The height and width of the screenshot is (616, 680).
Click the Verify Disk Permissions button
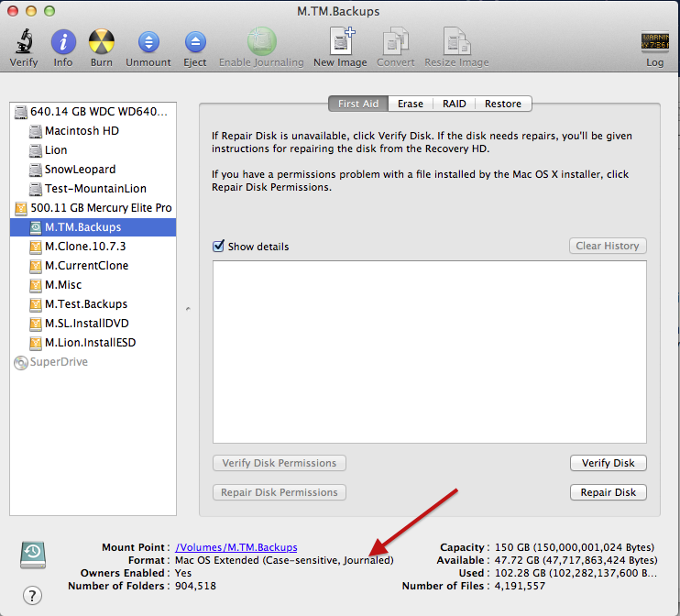[280, 463]
